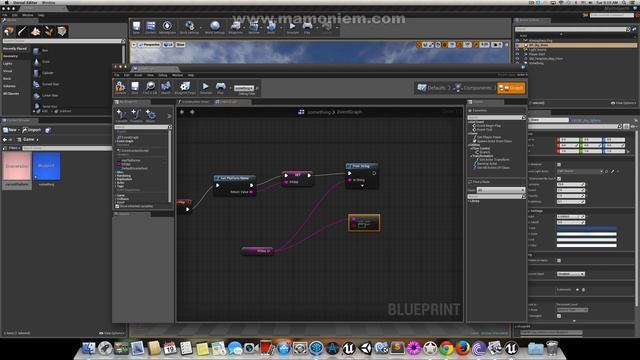
Task: Switch to Graph mode in blueprint editor
Action: [511, 88]
